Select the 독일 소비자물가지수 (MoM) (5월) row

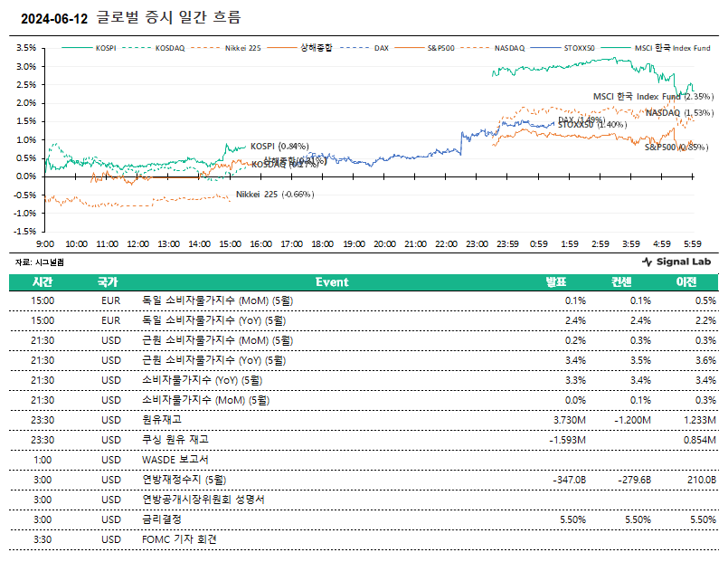(364, 301)
